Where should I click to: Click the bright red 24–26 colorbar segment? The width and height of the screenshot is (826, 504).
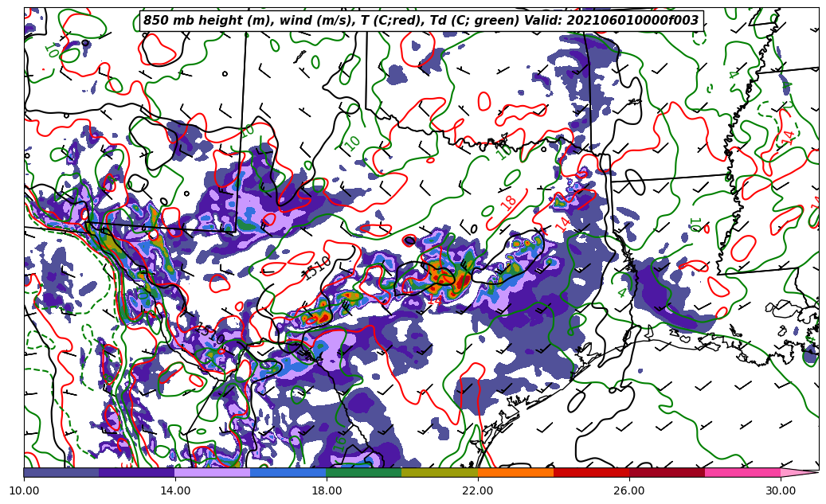(591, 472)
